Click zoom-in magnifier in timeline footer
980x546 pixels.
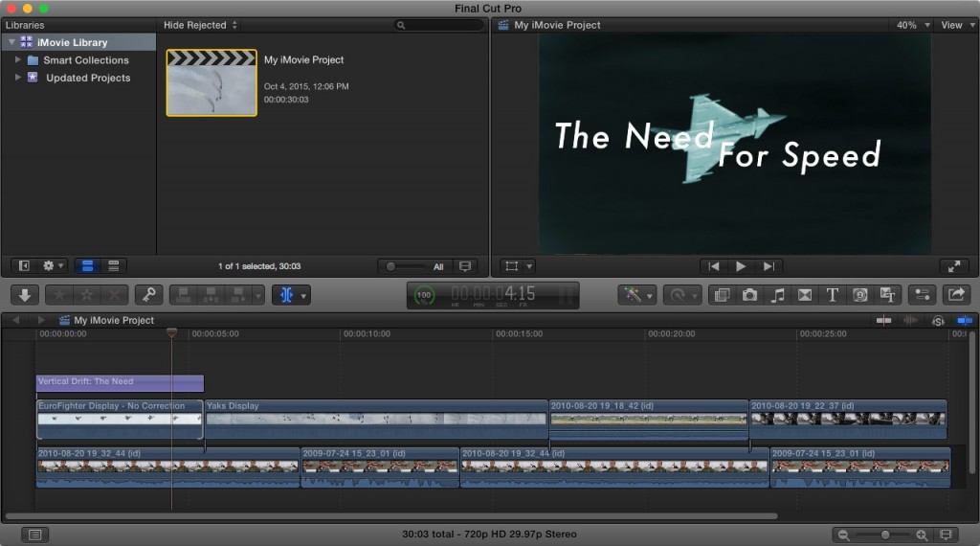pyautogui.click(x=922, y=535)
